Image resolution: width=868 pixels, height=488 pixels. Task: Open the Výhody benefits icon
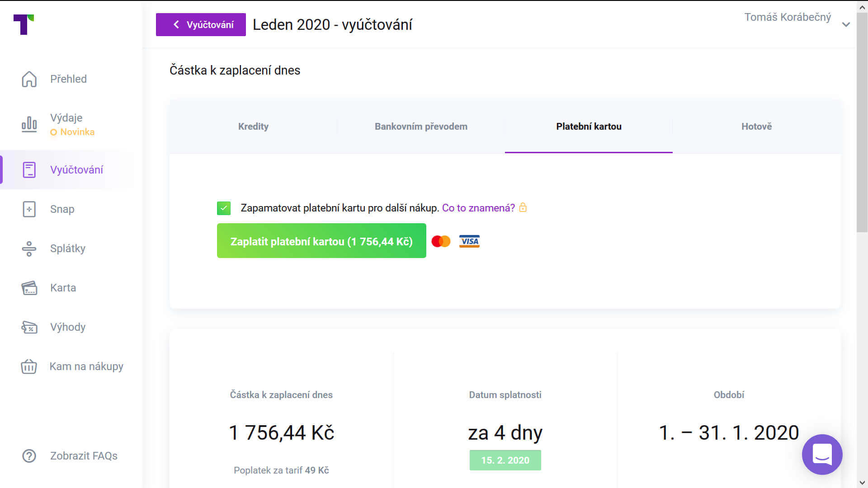click(x=29, y=327)
